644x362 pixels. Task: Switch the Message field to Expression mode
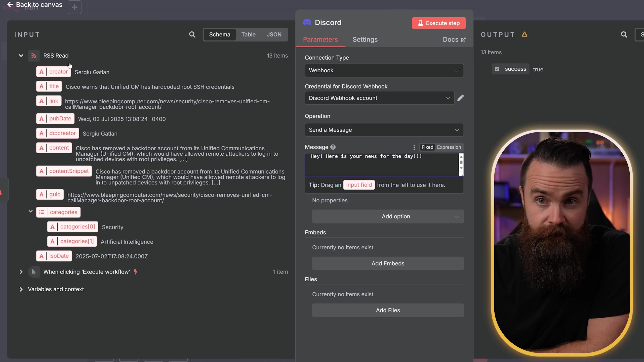pos(449,147)
